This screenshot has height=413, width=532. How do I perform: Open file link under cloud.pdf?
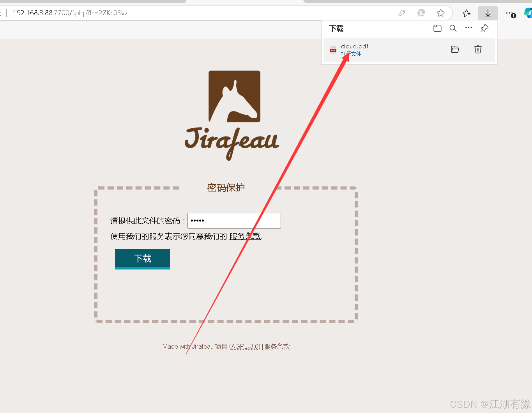351,54
